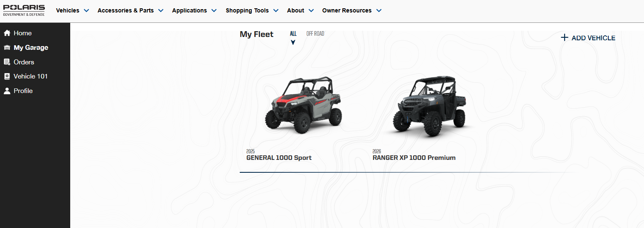This screenshot has width=644, height=228.
Task: Select the ALL fleet filter tab
Action: 293,34
